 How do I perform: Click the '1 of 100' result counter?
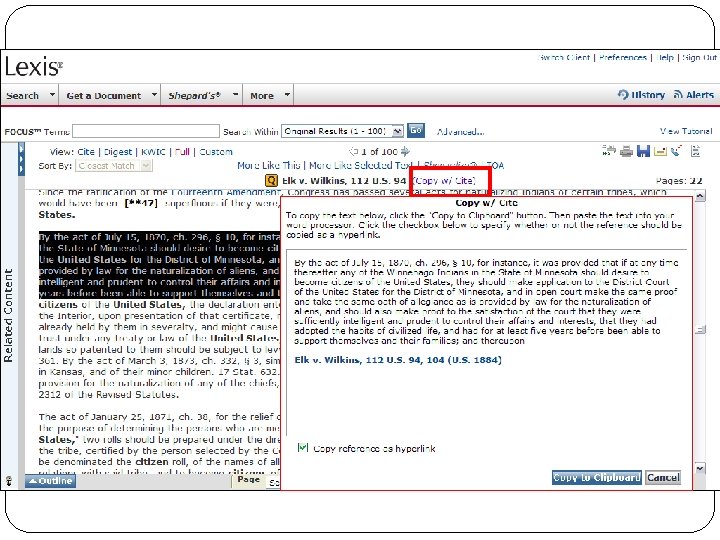[379, 152]
